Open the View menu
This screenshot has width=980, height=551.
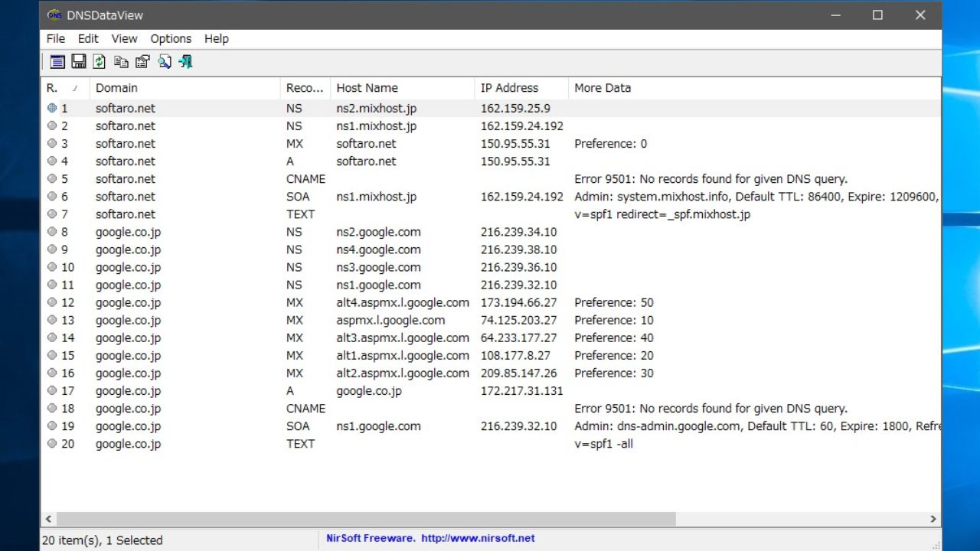click(124, 39)
